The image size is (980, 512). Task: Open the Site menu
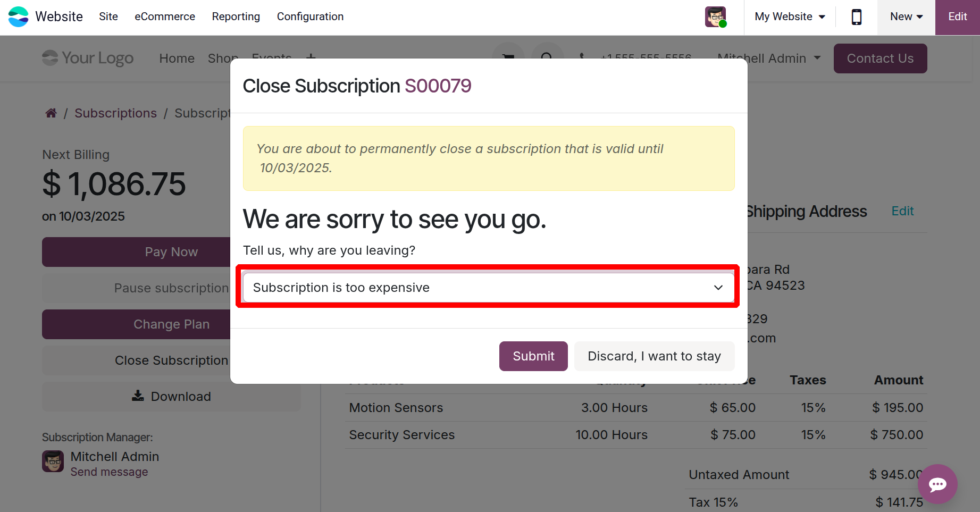point(108,16)
